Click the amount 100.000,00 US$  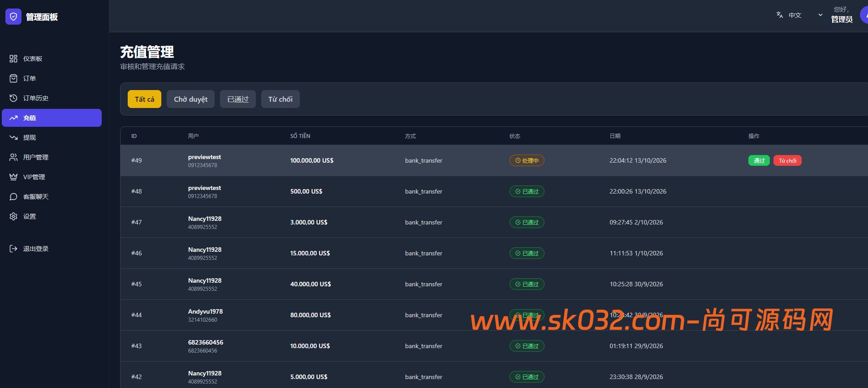[312, 160]
